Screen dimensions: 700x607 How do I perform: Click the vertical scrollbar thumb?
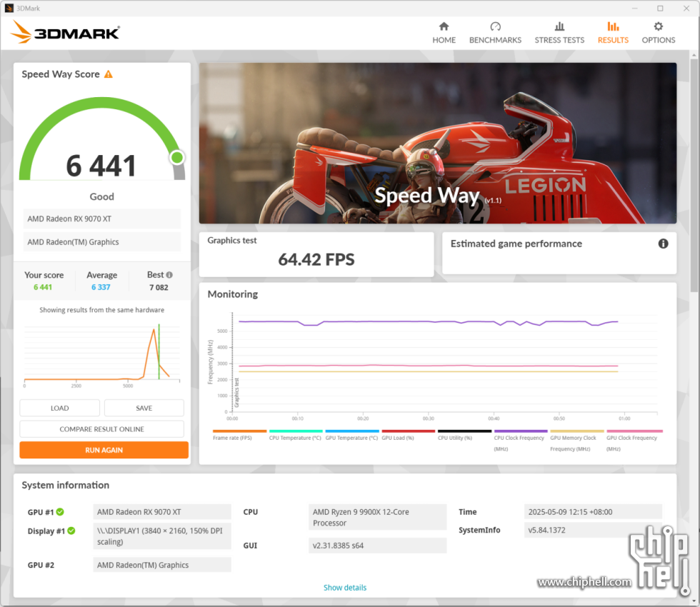(x=694, y=176)
